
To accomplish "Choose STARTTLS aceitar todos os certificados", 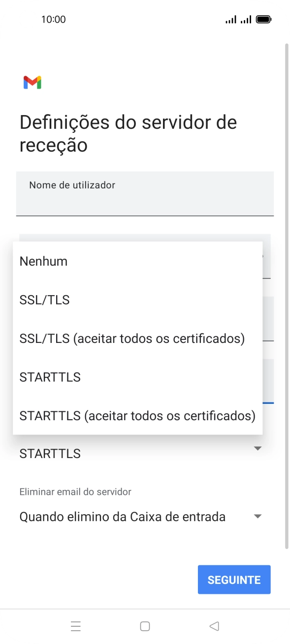I will coord(137,416).
